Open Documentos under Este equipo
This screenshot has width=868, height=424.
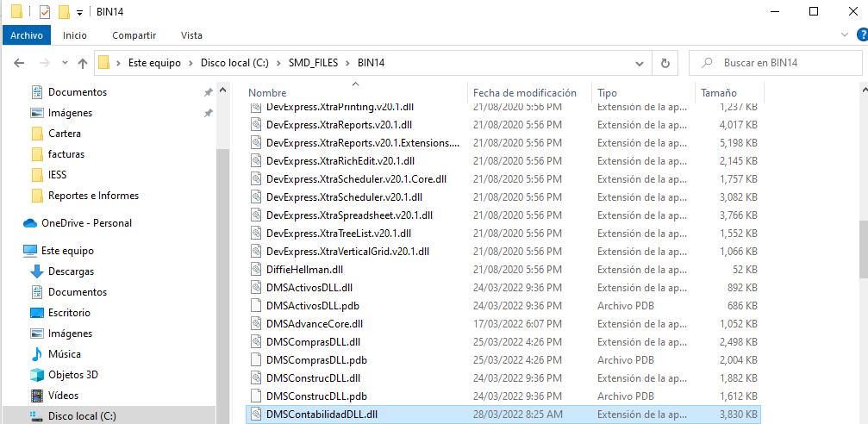78,291
